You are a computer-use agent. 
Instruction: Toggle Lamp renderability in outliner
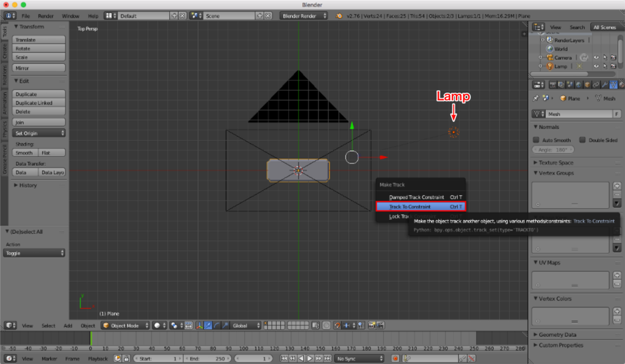point(613,66)
